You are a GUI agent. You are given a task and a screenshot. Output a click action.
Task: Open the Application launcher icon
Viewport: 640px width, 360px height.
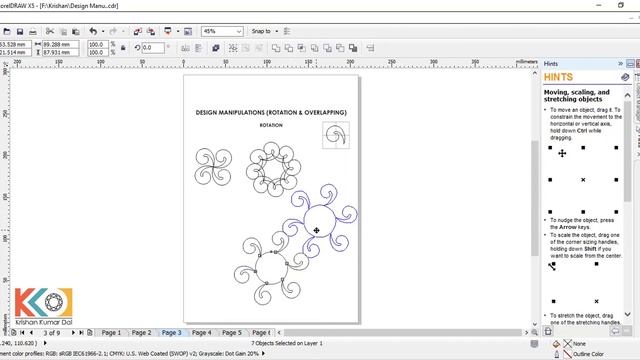click(168, 31)
